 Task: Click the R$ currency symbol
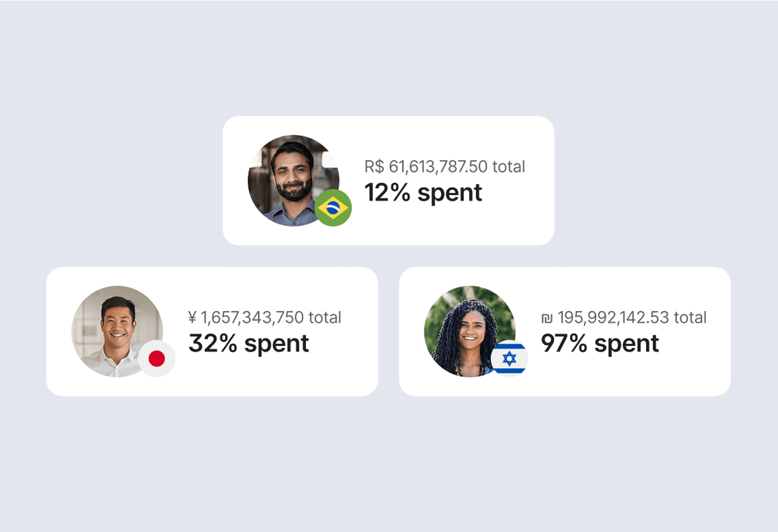tap(374, 167)
